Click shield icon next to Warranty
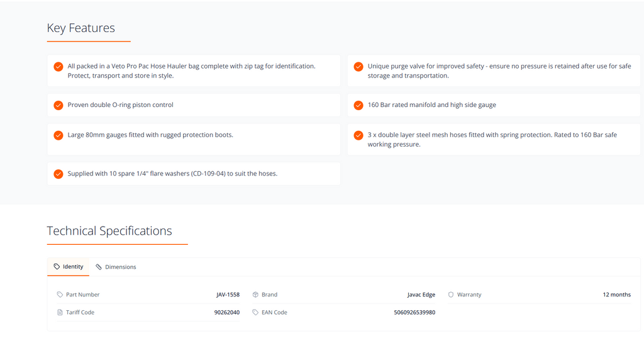This screenshot has height=338, width=644. click(x=451, y=295)
